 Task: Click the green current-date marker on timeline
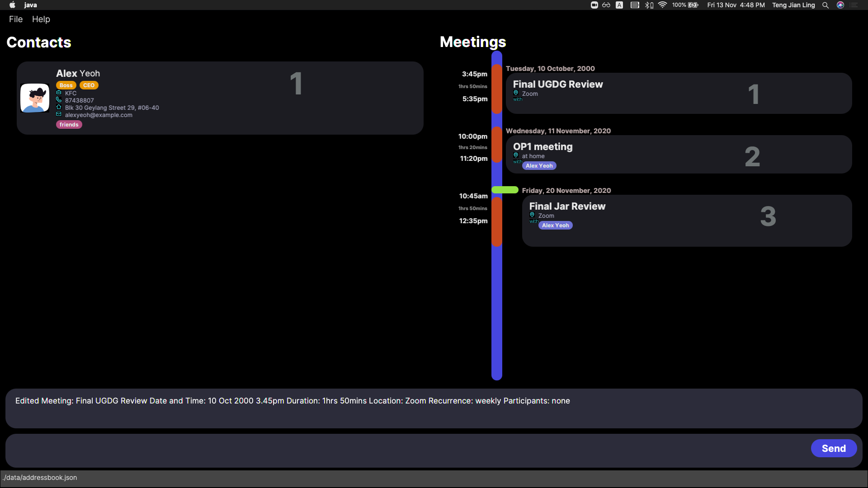click(x=505, y=190)
